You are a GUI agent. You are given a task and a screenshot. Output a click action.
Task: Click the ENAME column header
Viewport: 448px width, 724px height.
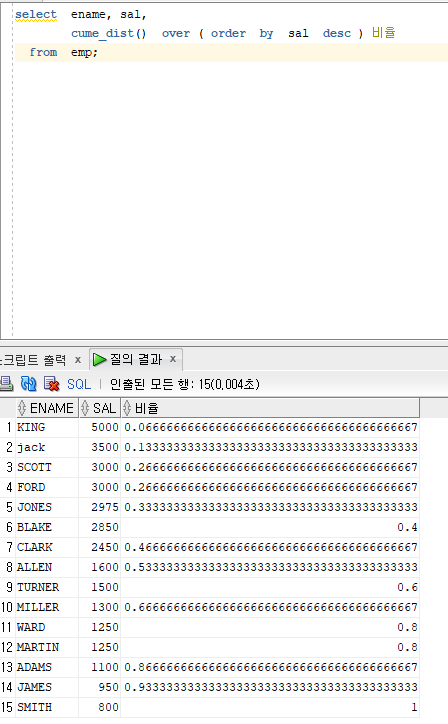tap(47, 408)
